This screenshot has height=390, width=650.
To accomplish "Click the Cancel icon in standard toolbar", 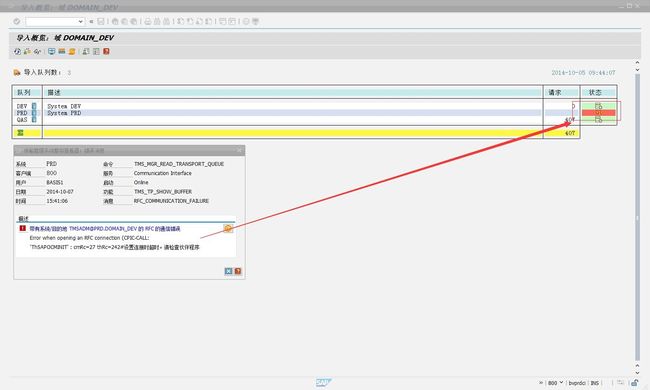I will pyautogui.click(x=133, y=21).
